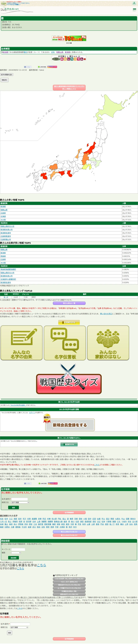Click the yellow 名字御守を作る button
The image size is (138, 644).
(x=69, y=323)
